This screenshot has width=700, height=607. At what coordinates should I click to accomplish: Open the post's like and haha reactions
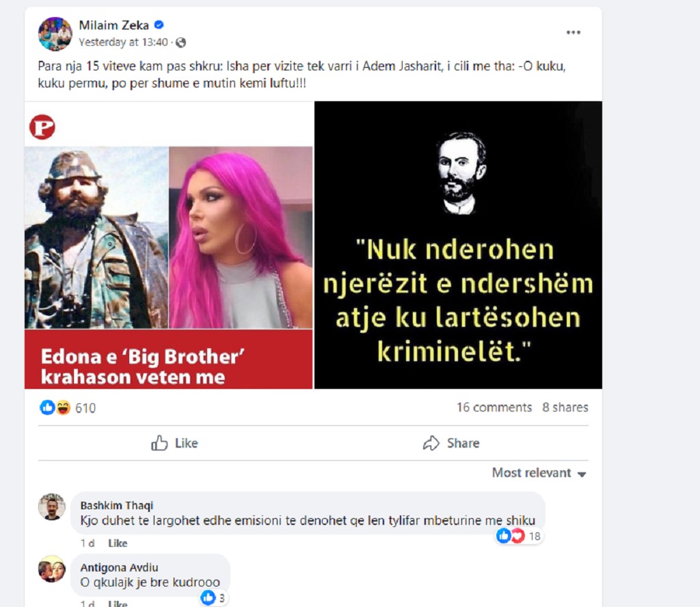click(68, 407)
